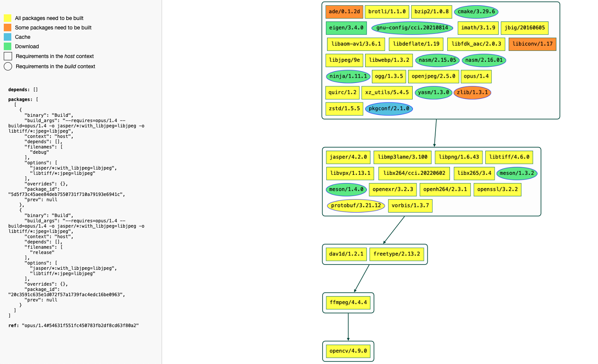Click the dav1d/1.2.1 package node
Image resolution: width=598 pixels, height=364 pixels.
pyautogui.click(x=346, y=254)
